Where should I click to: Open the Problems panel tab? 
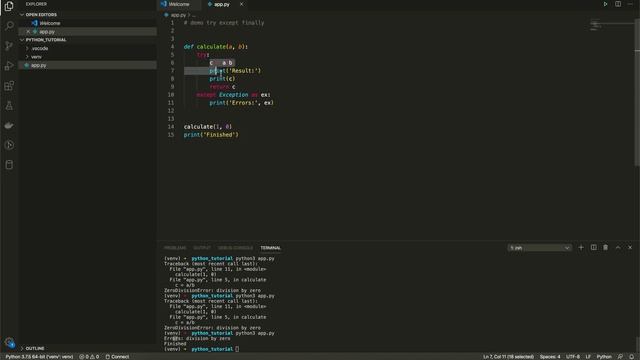coord(175,248)
